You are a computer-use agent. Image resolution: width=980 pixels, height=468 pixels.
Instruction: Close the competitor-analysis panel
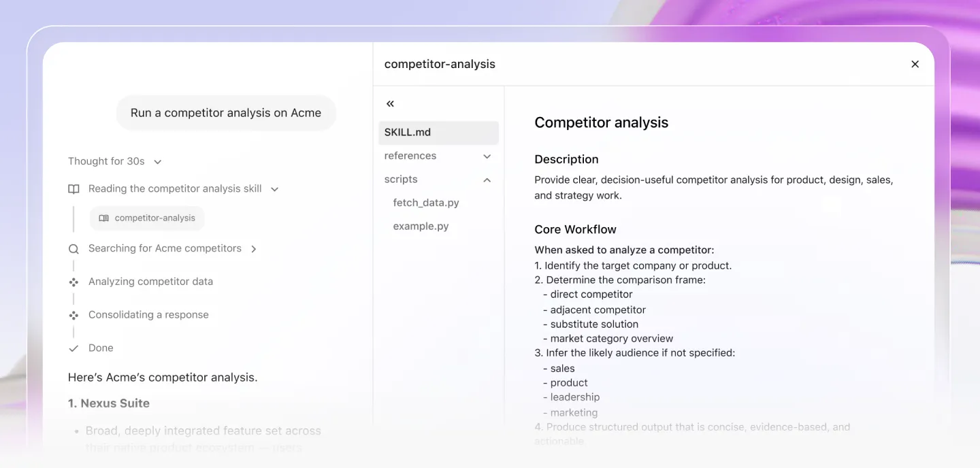click(915, 64)
